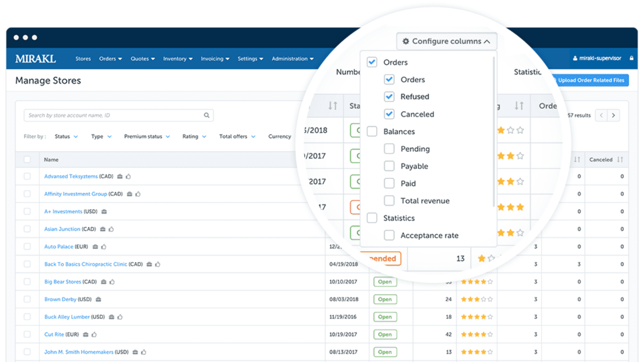Check the Statistics group checkbox
The height and width of the screenshot is (362, 644).
[372, 218]
